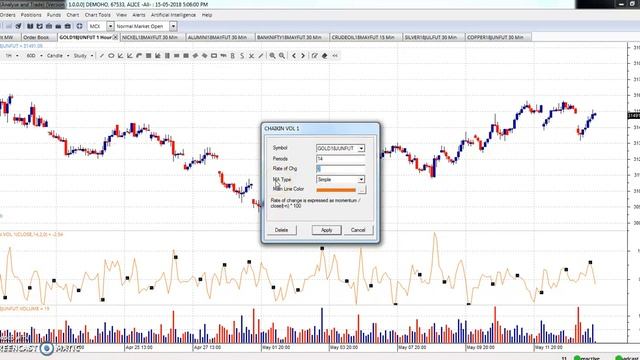This screenshot has height=360, width=640.
Task: Click the Delete button in dialog
Action: pos(281,230)
